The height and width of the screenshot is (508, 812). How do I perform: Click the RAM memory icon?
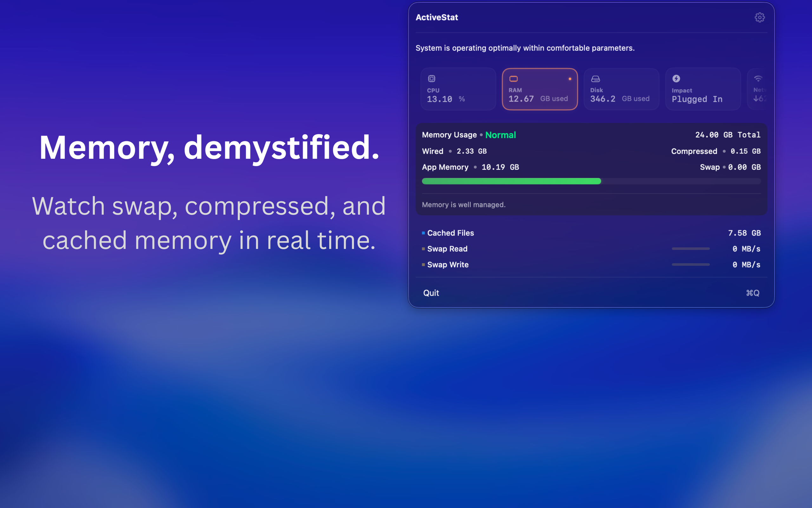coord(514,79)
